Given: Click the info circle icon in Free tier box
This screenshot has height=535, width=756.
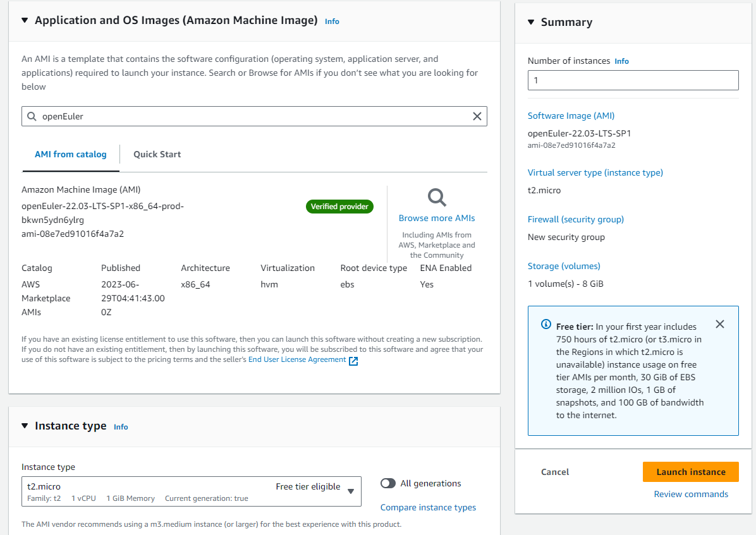Looking at the screenshot, I should [546, 325].
